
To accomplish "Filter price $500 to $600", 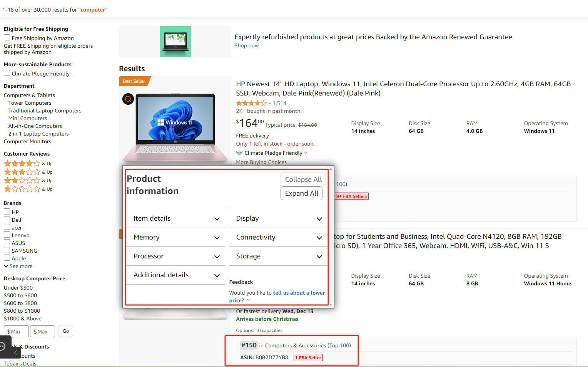I will [20, 295].
